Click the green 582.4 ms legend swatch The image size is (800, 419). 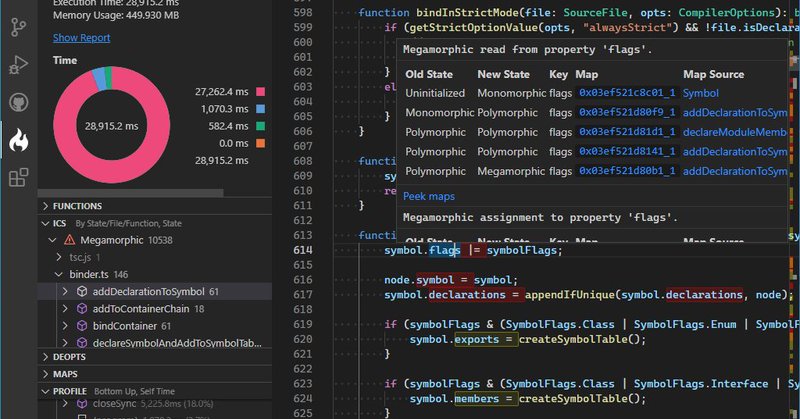[260, 126]
